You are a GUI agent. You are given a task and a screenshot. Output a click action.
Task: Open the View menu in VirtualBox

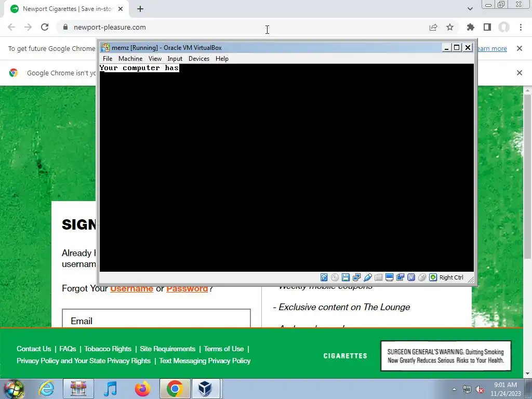pyautogui.click(x=155, y=59)
